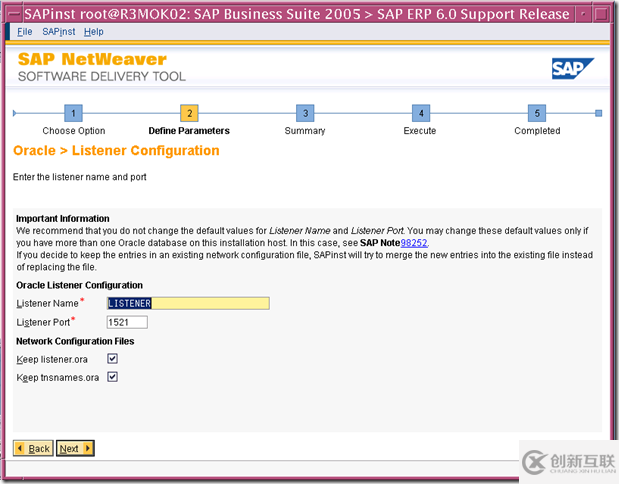Go Back to previous step
Image resolution: width=619 pixels, height=484 pixels.
pos(33,448)
